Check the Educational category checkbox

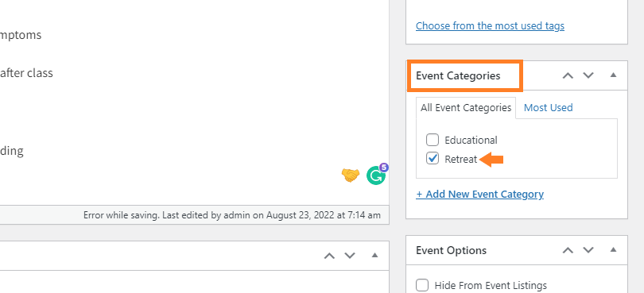point(432,140)
